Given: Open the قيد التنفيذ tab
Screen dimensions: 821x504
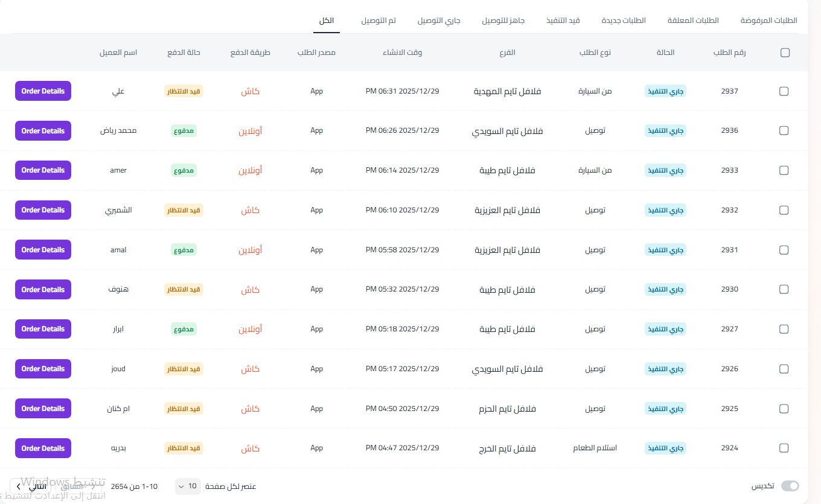Looking at the screenshot, I should 563,21.
